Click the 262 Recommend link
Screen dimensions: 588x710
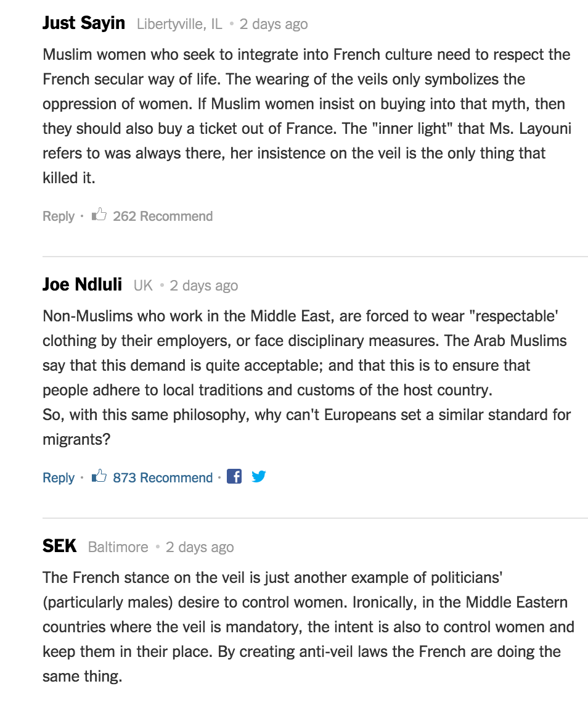(163, 217)
